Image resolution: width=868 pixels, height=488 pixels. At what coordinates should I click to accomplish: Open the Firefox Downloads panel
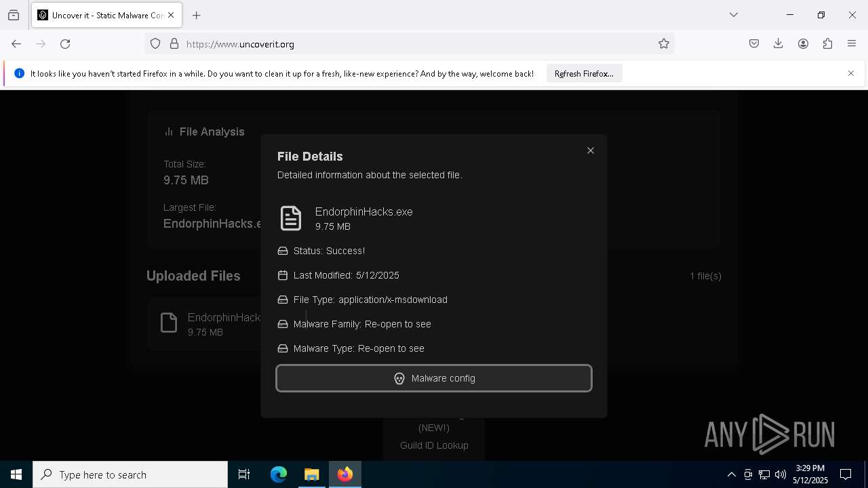(x=778, y=44)
